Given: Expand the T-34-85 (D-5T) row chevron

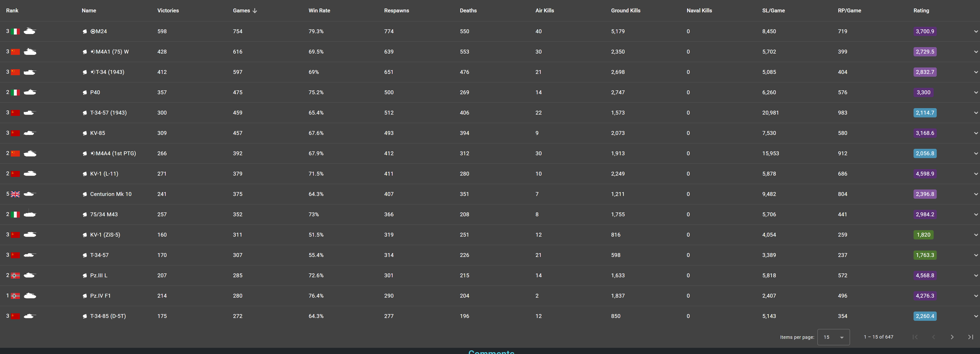Looking at the screenshot, I should click(x=975, y=316).
